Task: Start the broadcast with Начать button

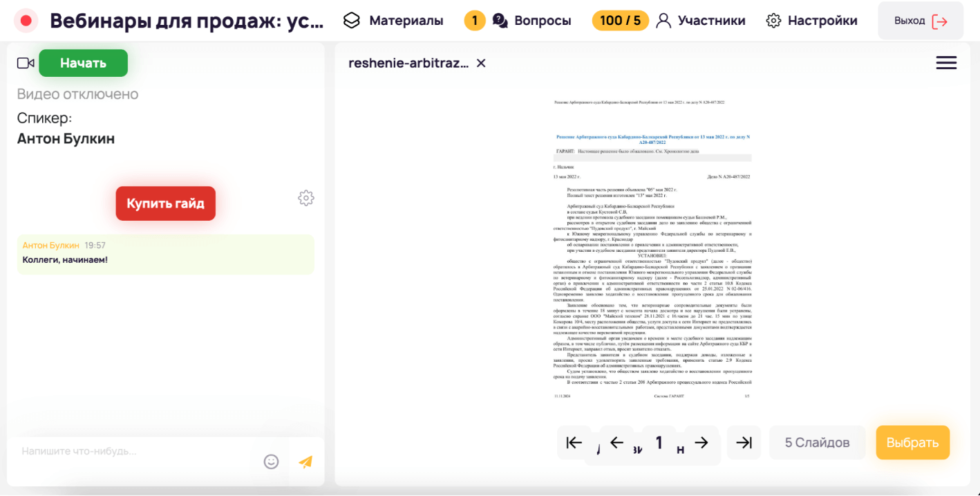Action: tap(83, 63)
